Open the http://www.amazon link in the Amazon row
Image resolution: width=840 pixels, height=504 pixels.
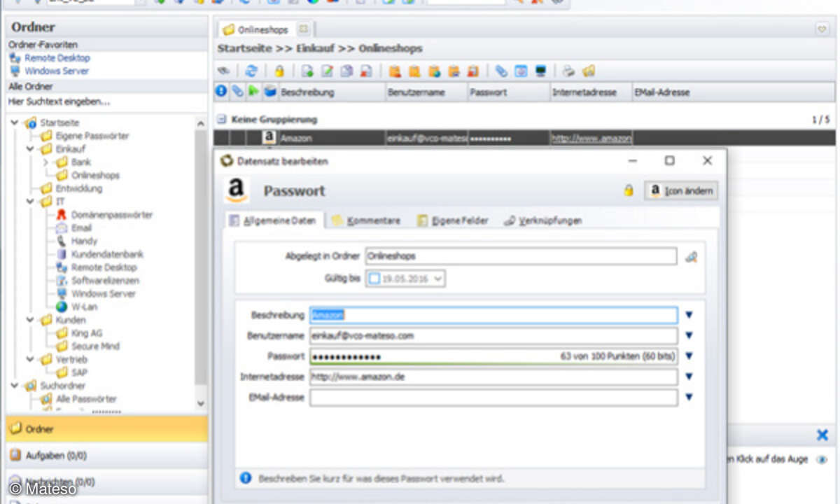[x=591, y=139]
